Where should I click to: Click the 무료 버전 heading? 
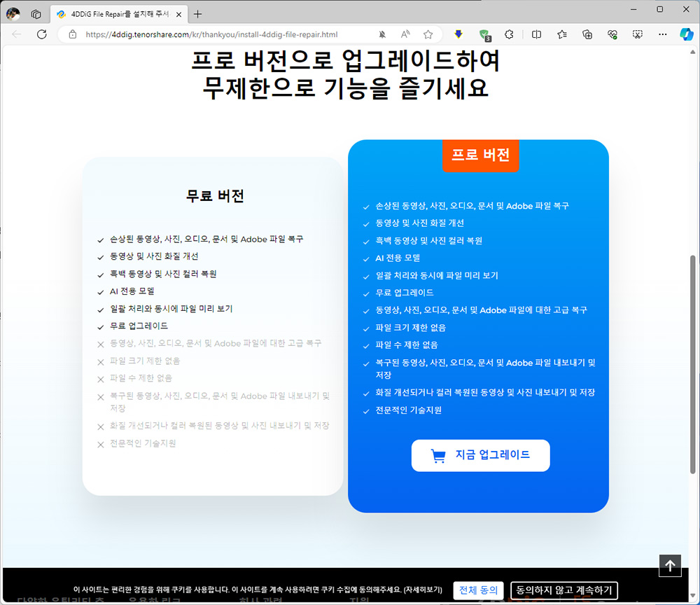[215, 196]
